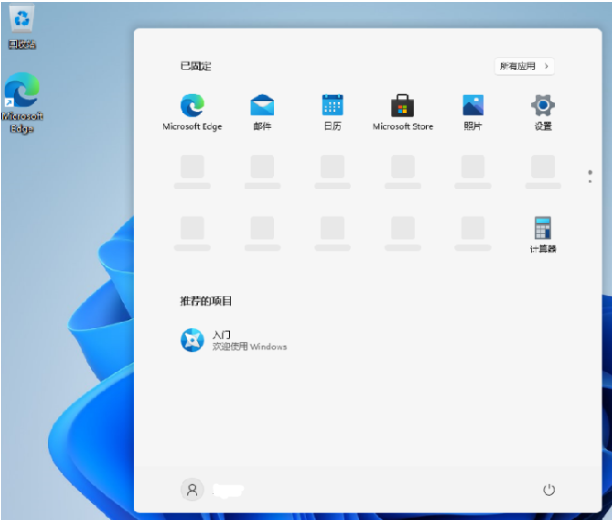Screen dimensions: 612x520
Task: Click the placeholder tile left of 计算器
Action: point(473,229)
